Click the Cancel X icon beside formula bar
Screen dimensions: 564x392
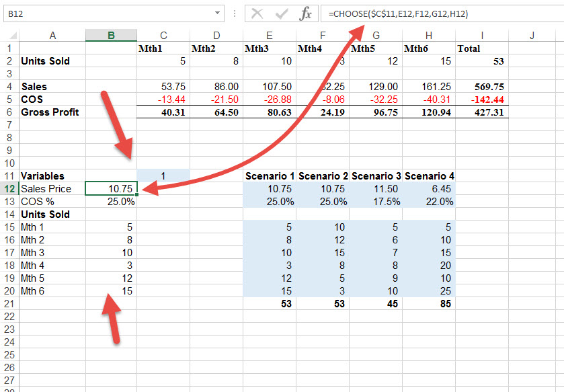click(x=257, y=13)
